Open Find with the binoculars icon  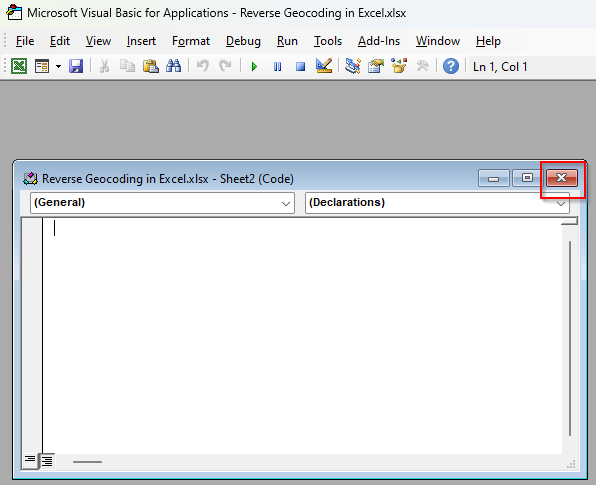(174, 67)
